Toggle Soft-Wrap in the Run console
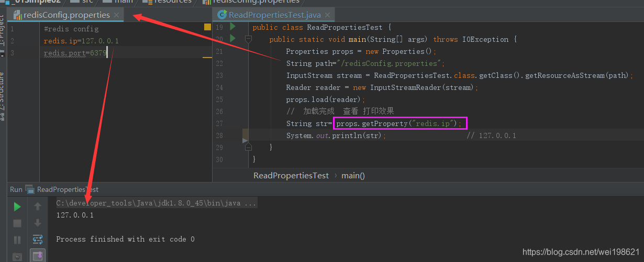This screenshot has width=644, height=262. [38, 240]
